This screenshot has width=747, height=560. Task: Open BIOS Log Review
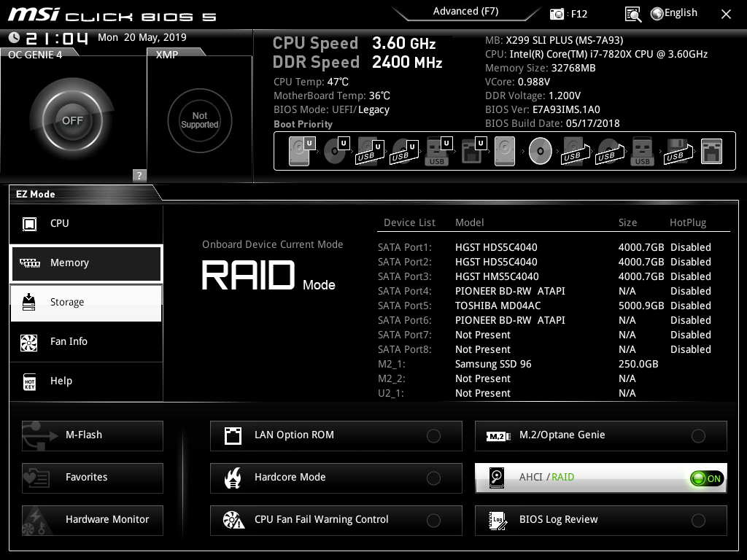601,520
